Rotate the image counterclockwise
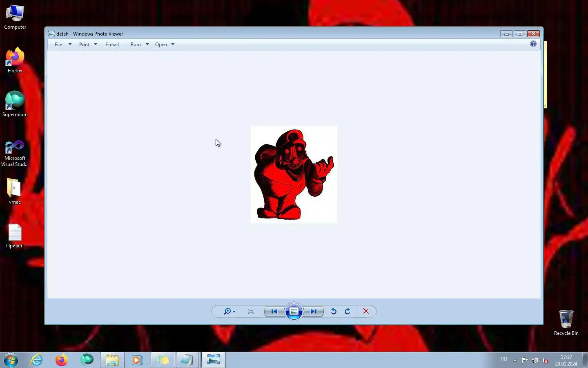The width and height of the screenshot is (588, 368). pyautogui.click(x=334, y=312)
